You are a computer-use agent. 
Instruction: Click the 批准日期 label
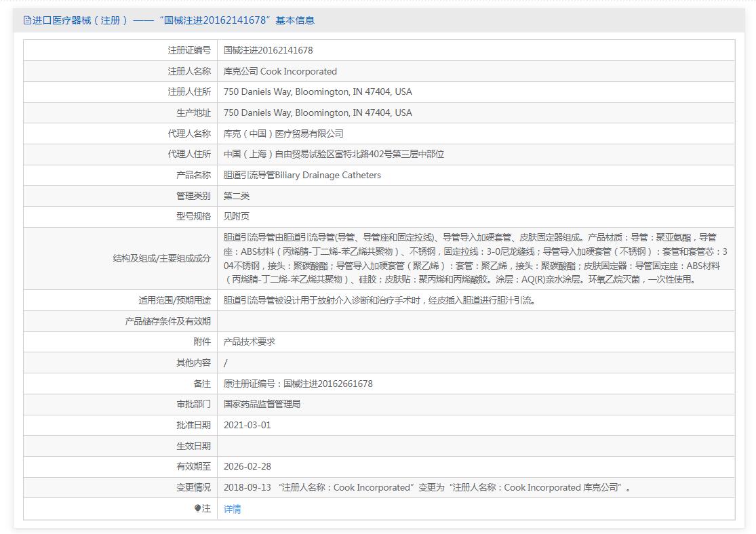tap(193, 425)
